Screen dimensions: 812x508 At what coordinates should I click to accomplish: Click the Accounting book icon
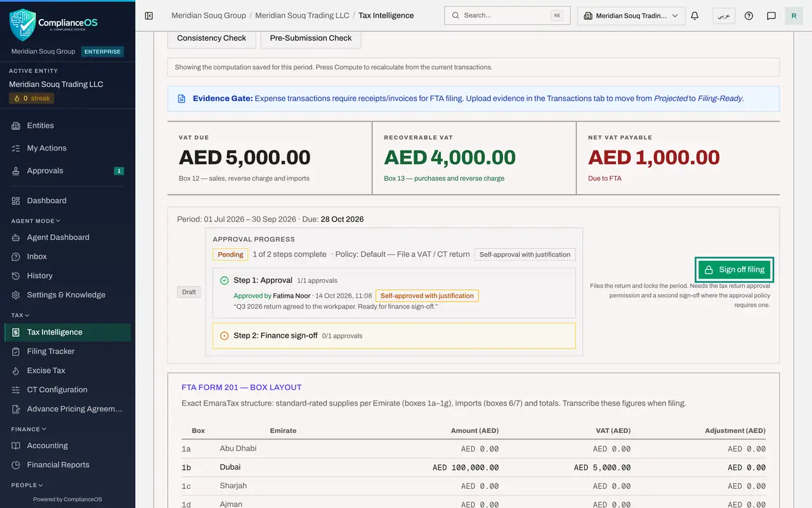(x=16, y=446)
